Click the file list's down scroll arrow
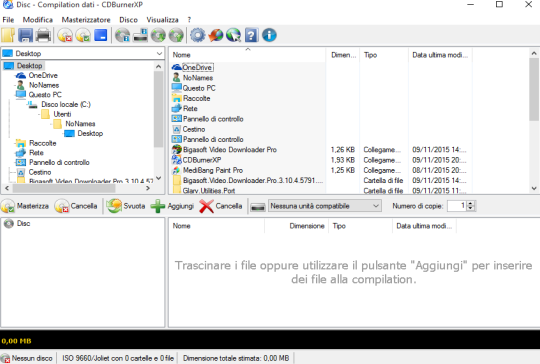Viewport: 540px width, 364px height. click(534, 188)
